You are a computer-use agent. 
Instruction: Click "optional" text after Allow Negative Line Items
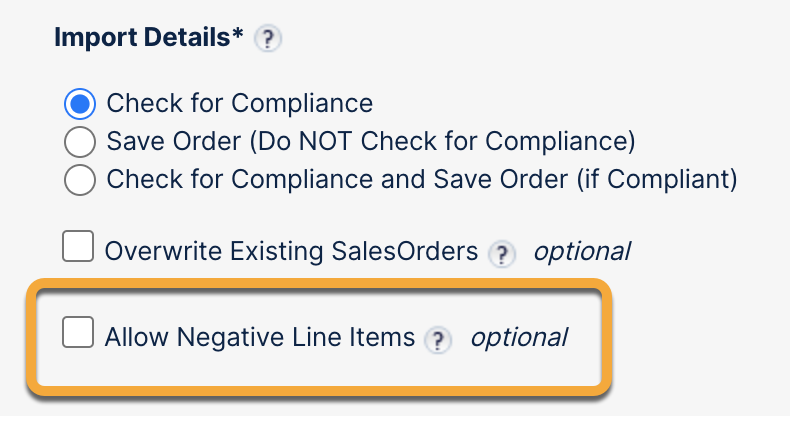tap(518, 337)
